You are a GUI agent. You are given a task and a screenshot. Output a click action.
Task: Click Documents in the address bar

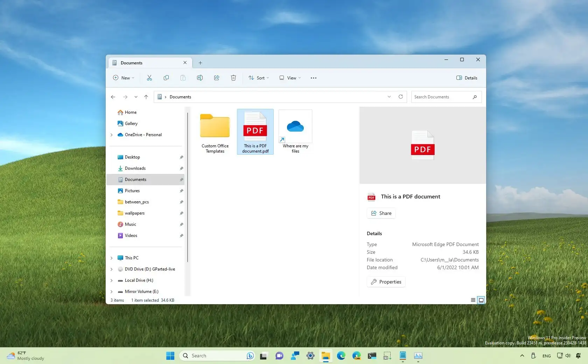(180, 97)
